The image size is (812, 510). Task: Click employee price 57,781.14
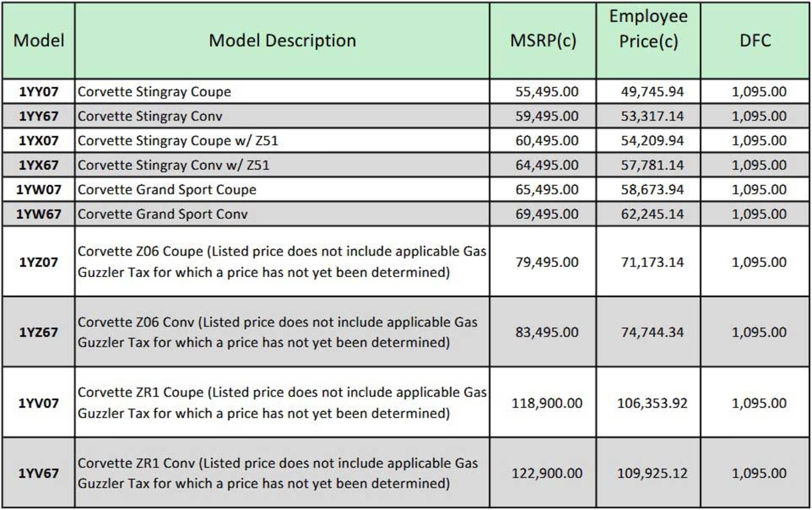(x=652, y=165)
